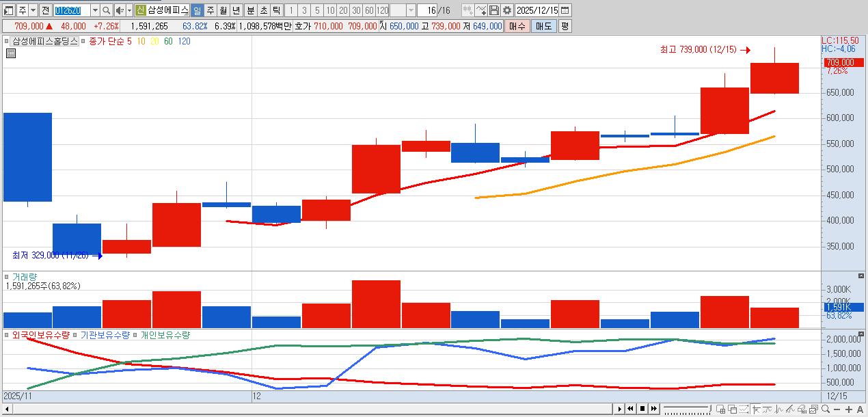Click the crosshair cursor icon in bottom bar
This screenshot has height=417, width=868.
[756, 409]
